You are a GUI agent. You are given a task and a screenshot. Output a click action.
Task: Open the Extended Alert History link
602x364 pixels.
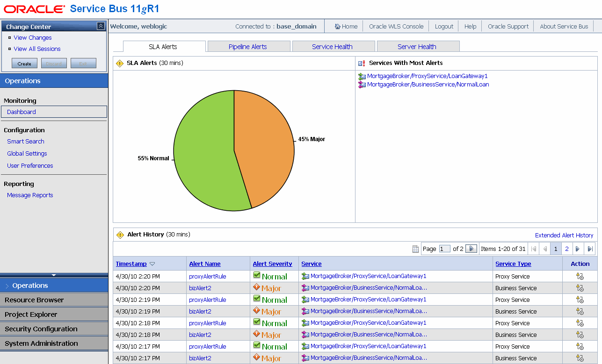point(564,236)
